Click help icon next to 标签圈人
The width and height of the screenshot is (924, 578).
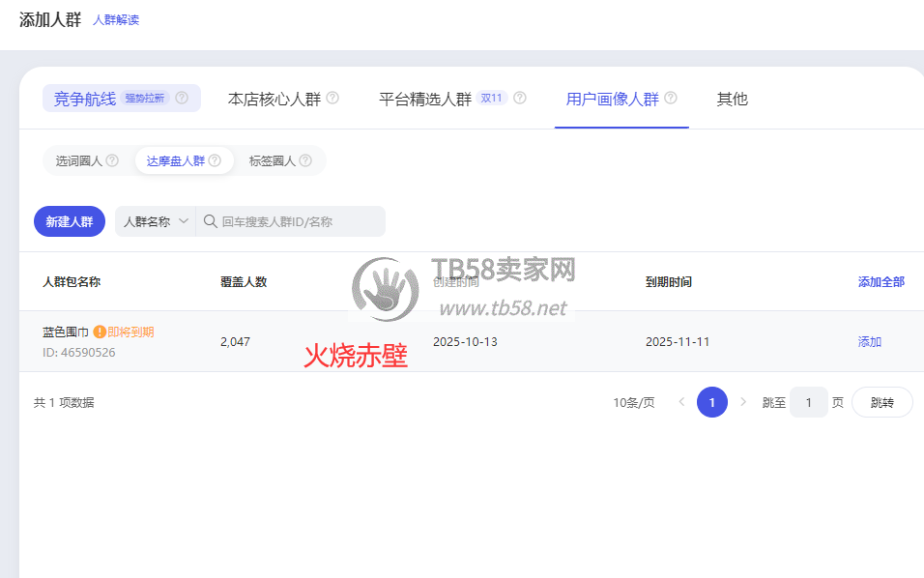(305, 161)
